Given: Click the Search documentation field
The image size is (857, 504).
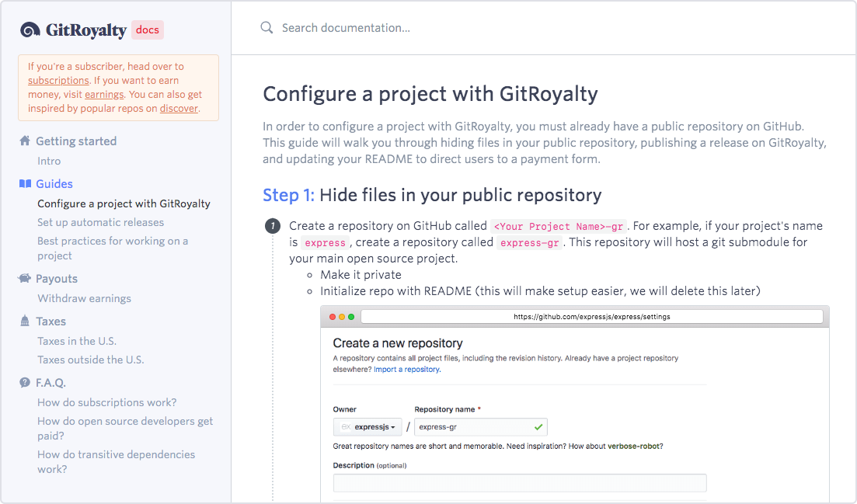Looking at the screenshot, I should [346, 27].
